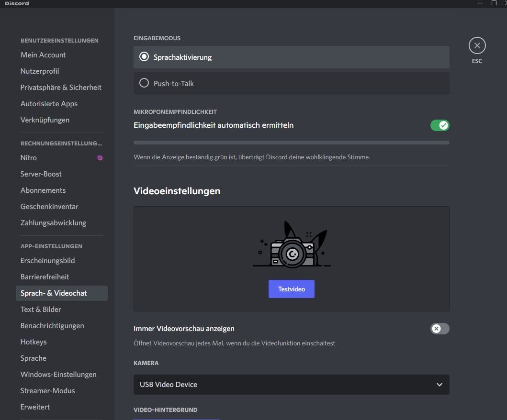Go to Erweitert settings
The width and height of the screenshot is (507, 420).
(x=62, y=407)
